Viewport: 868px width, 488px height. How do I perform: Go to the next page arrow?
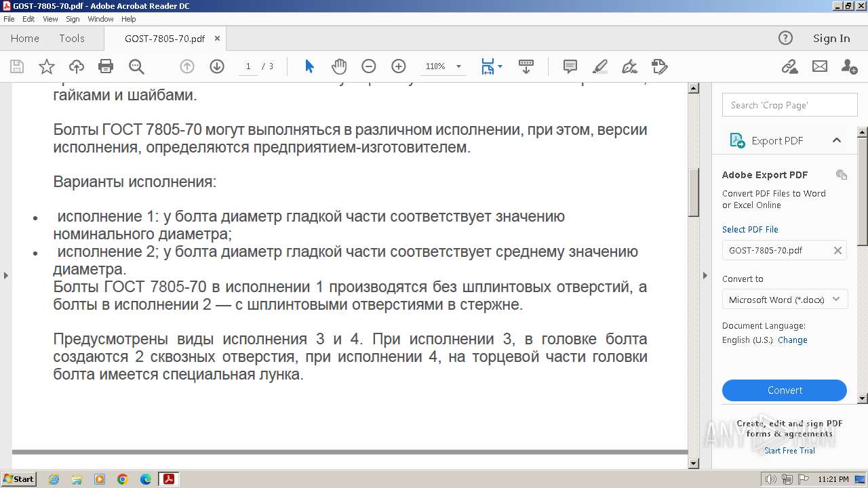click(x=217, y=66)
